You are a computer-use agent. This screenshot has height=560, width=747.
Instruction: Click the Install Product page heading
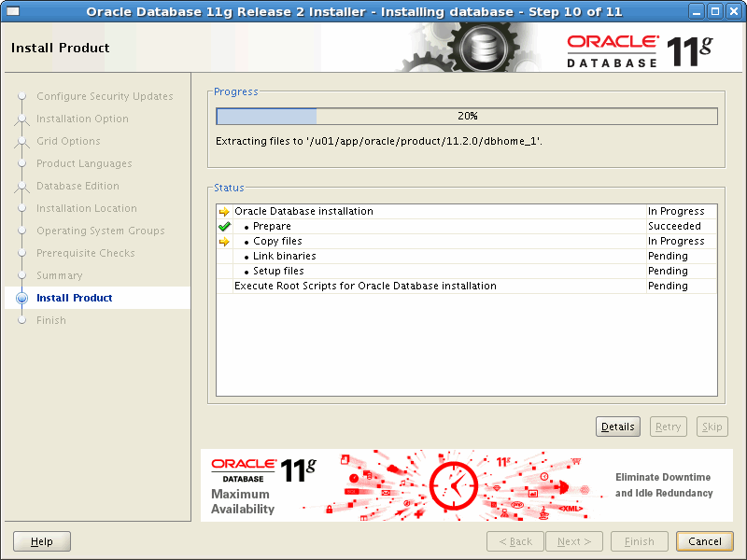[61, 48]
